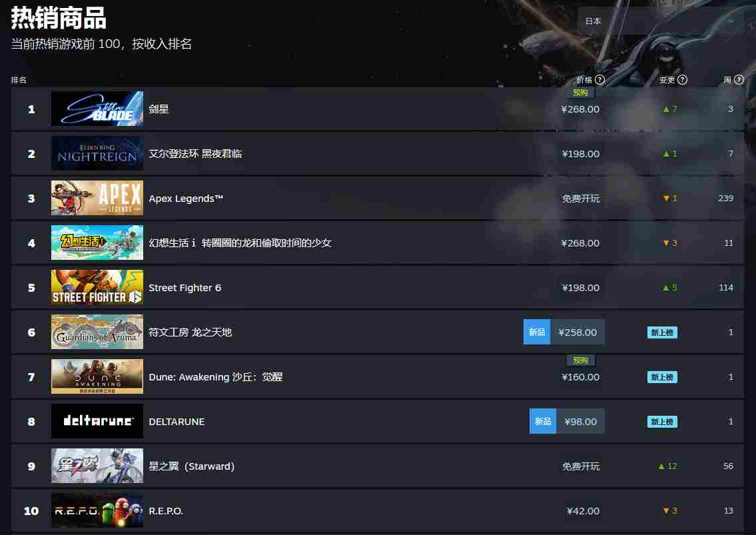Expand the 日本 region dropdown

click(x=661, y=21)
